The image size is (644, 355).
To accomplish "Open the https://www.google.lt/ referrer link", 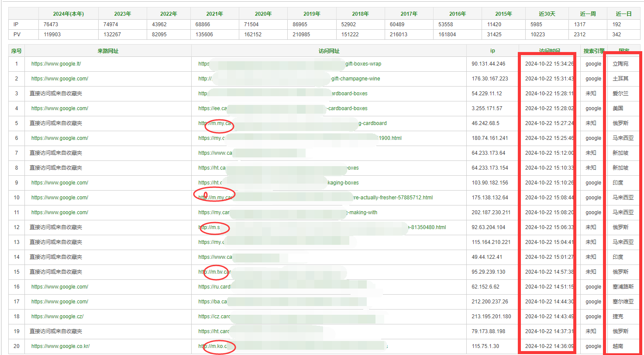I will tap(56, 64).
